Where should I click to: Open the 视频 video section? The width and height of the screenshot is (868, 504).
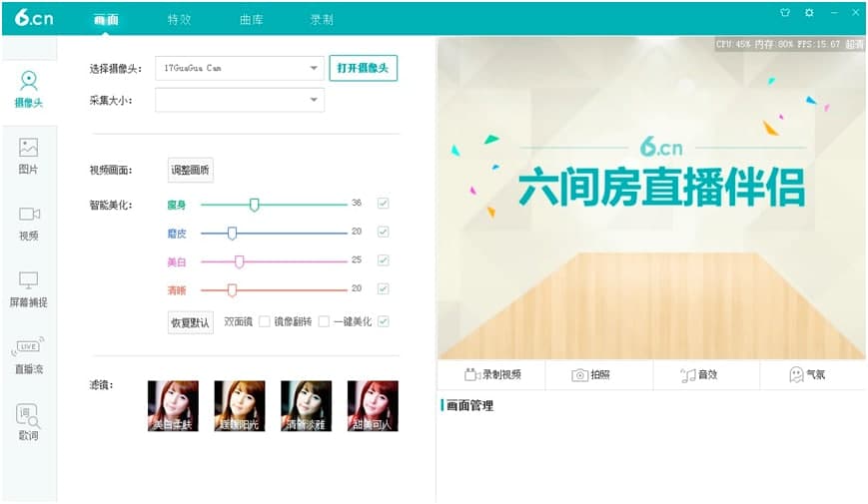pyautogui.click(x=29, y=223)
